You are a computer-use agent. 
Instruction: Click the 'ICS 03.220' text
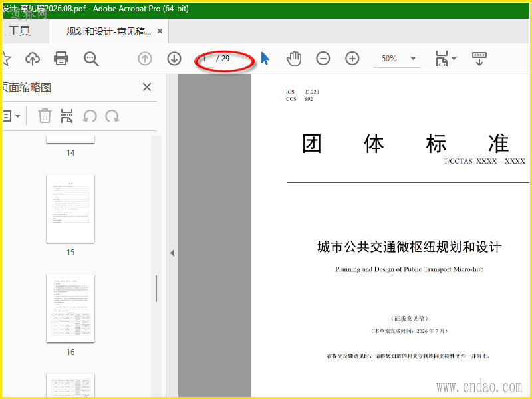click(303, 92)
